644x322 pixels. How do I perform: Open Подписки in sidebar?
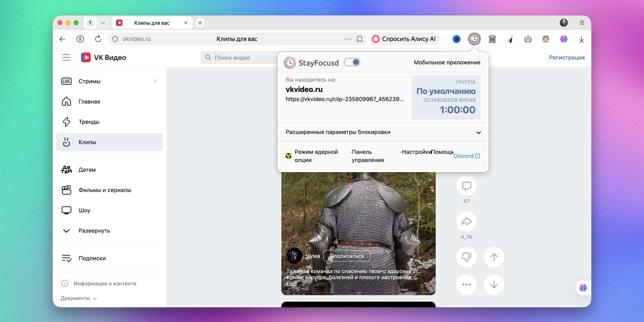(x=109, y=258)
